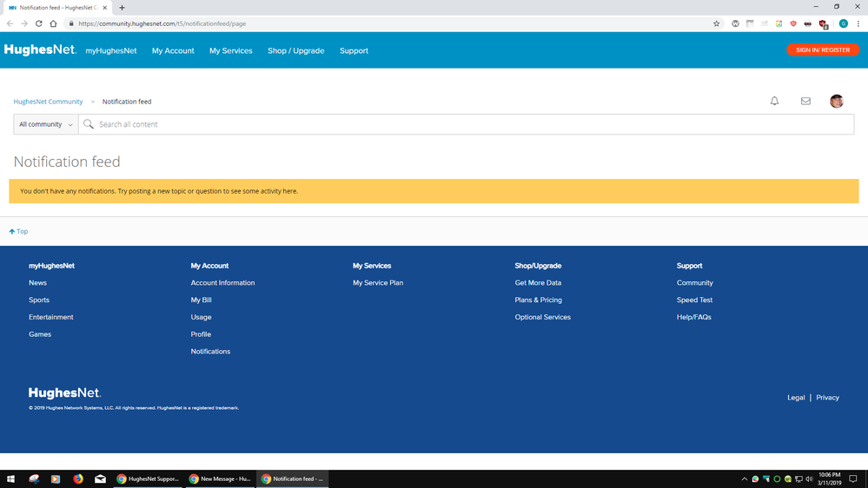Reload the page in browser
The width and height of the screenshot is (868, 488).
(38, 23)
